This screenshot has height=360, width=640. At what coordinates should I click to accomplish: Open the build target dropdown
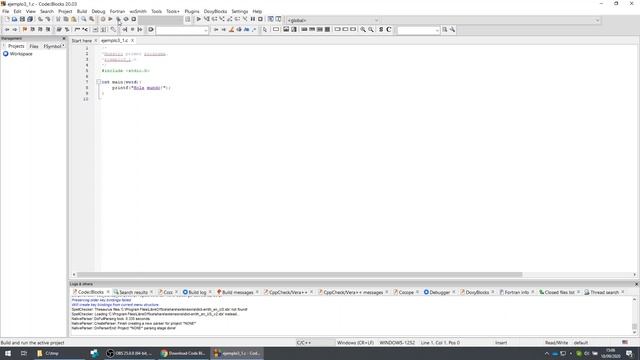point(162,19)
